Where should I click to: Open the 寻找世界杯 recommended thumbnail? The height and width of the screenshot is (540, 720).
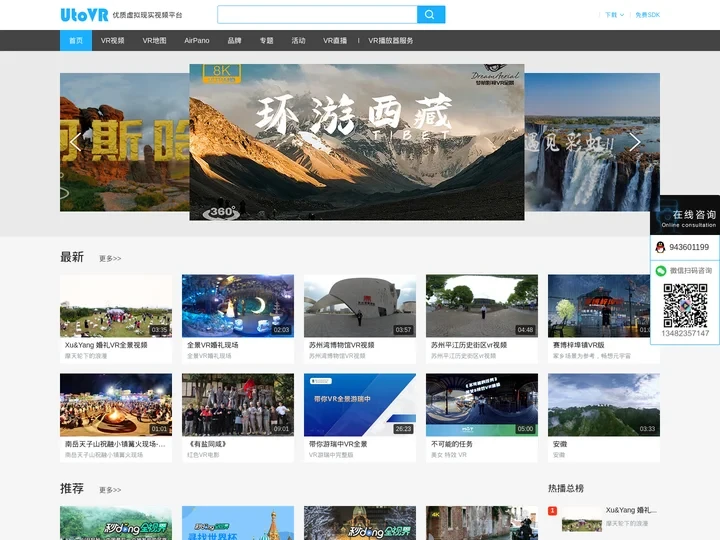pyautogui.click(x=238, y=523)
